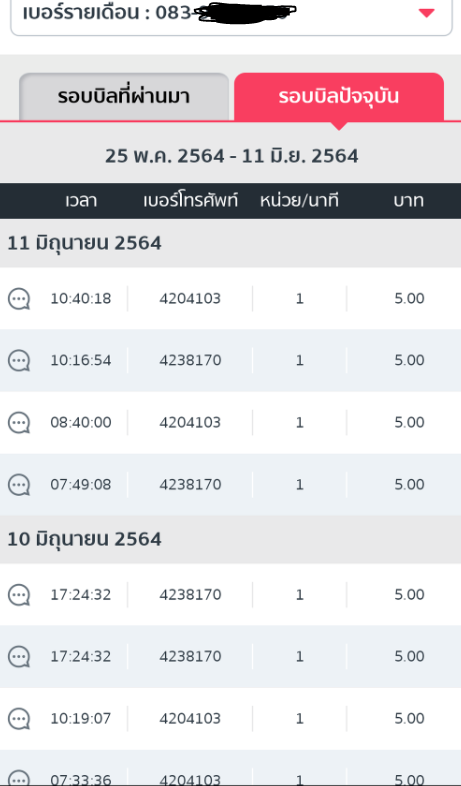Viewport: 461px width, 786px height.
Task: Open the 10 มิถุนายน 2564 date section
Action: (x=230, y=539)
